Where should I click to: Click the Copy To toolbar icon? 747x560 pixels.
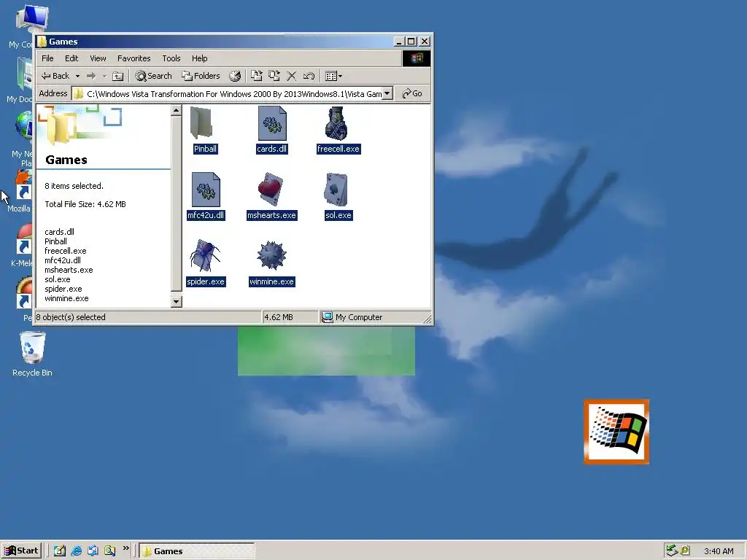pyautogui.click(x=274, y=76)
